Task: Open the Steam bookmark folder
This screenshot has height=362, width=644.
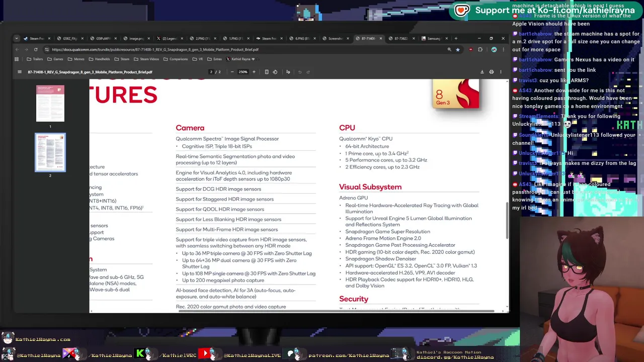Action: [122, 59]
